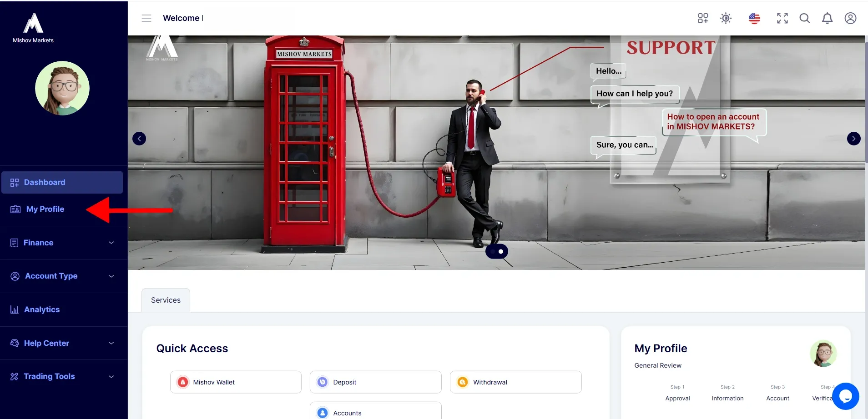Screen dimensions: 868x419
Task: Click the Mishov Markets logo in sidebar
Action: tap(33, 28)
